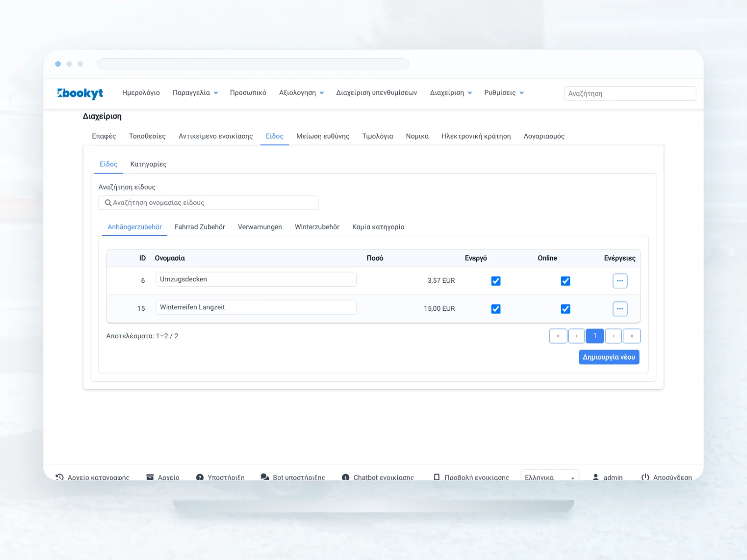
Task: Uncheck Online for Umzugsdecken
Action: pos(565,281)
